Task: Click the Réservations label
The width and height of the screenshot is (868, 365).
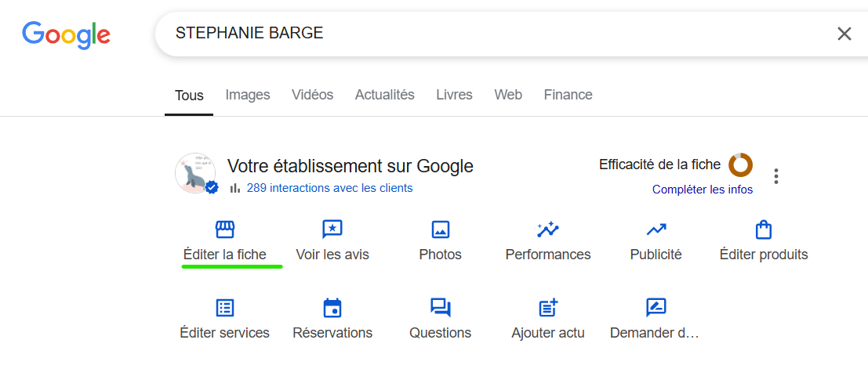Action: coord(332,333)
